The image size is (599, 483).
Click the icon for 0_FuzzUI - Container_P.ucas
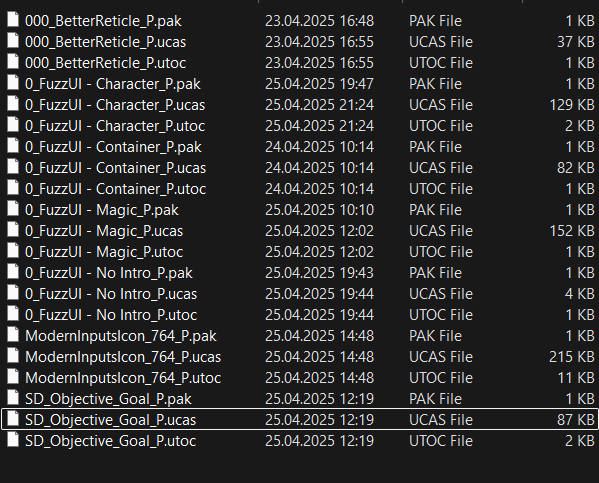[13, 167]
